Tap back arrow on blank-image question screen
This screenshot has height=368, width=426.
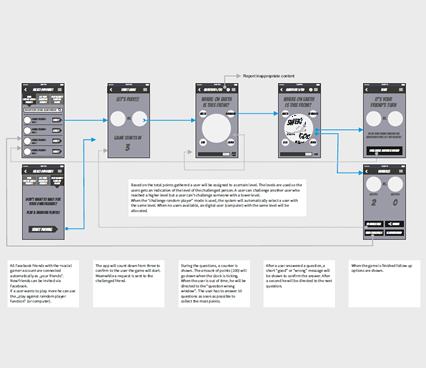[x=199, y=89]
